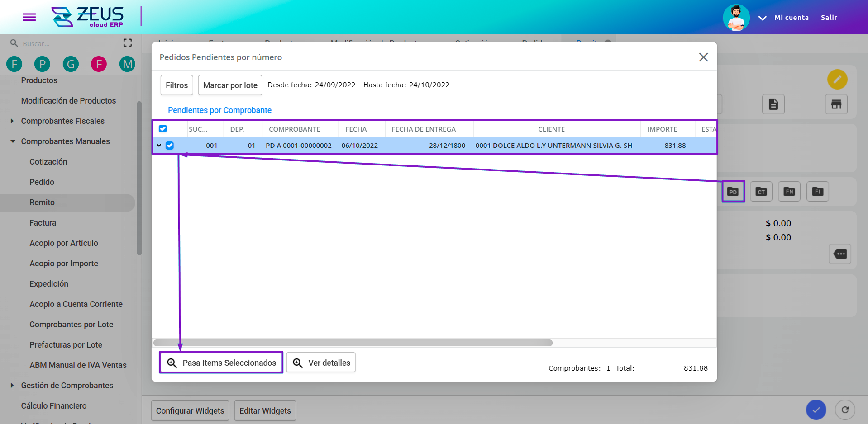The height and width of the screenshot is (424, 868).
Task: Toggle the select-all checkbox in header
Action: pos(163,129)
